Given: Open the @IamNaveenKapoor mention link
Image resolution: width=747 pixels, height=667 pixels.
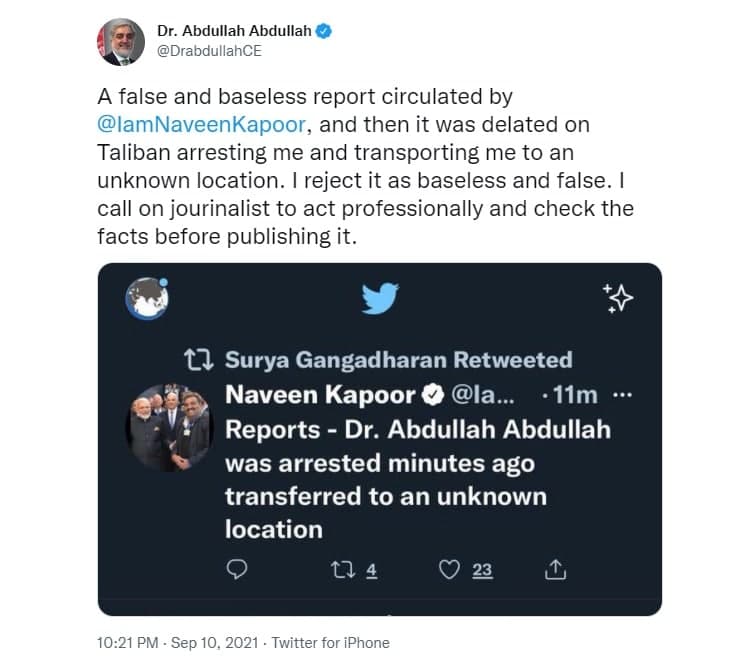Looking at the screenshot, I should pos(202,124).
